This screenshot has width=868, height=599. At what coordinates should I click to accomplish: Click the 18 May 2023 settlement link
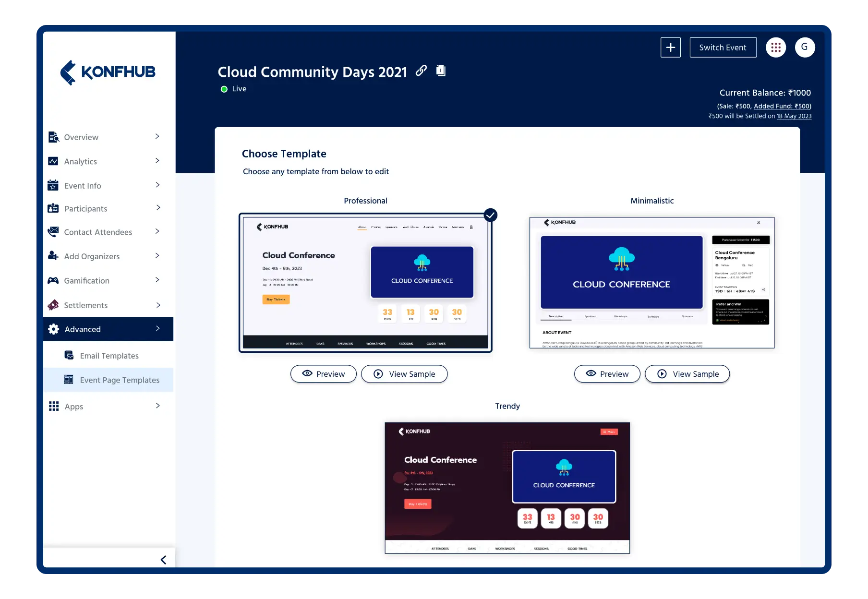coord(794,116)
